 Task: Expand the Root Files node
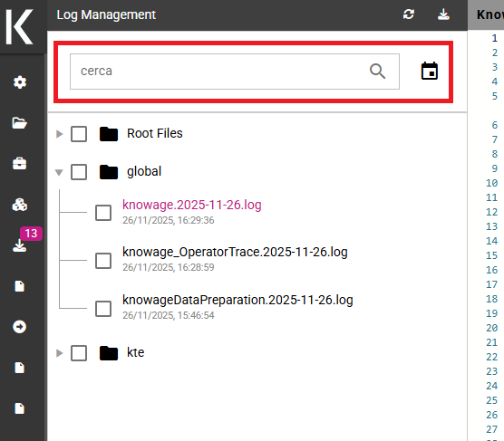click(x=59, y=134)
